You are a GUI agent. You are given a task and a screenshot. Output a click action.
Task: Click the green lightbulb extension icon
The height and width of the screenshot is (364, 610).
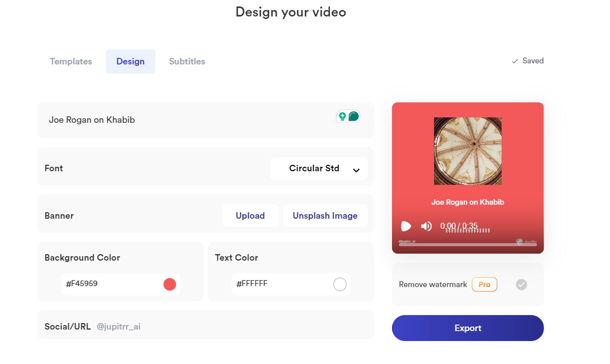click(x=342, y=116)
